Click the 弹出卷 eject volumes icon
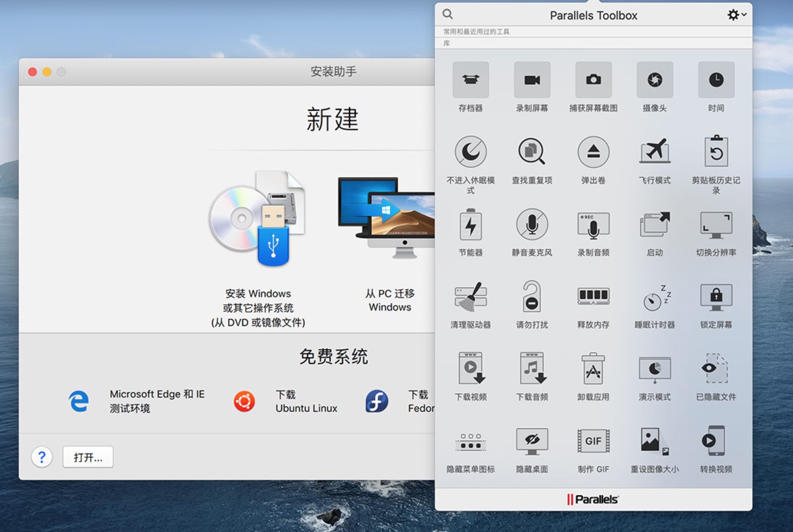This screenshot has width=793, height=532. coord(593,152)
